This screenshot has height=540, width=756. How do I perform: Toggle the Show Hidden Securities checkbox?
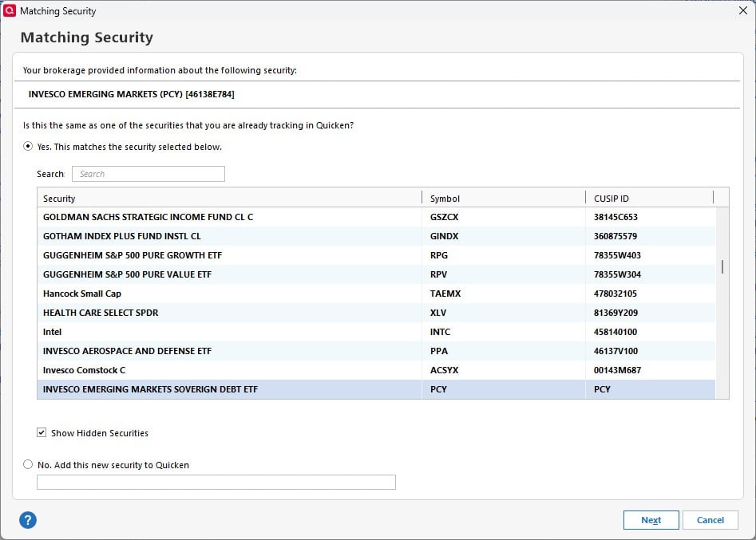[x=42, y=433]
